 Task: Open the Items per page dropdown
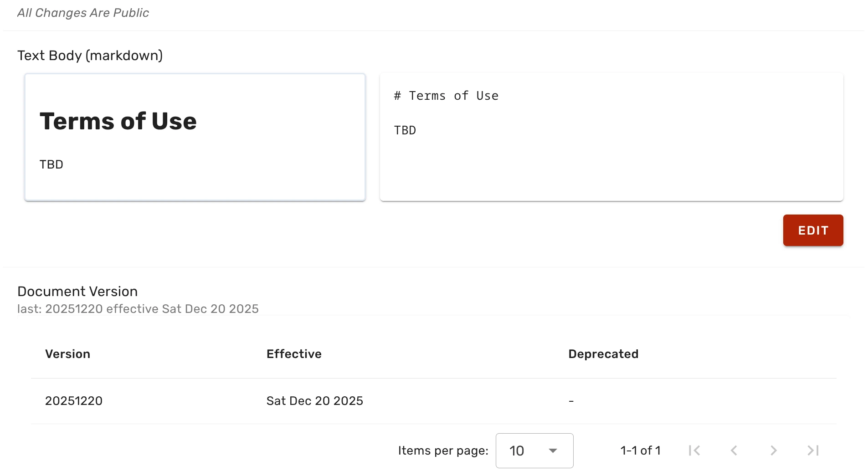pos(534,450)
